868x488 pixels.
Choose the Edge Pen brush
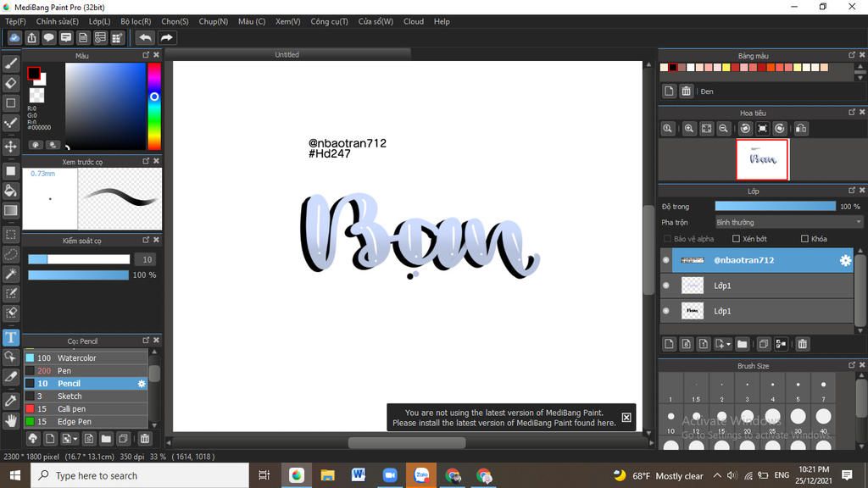(x=86, y=422)
